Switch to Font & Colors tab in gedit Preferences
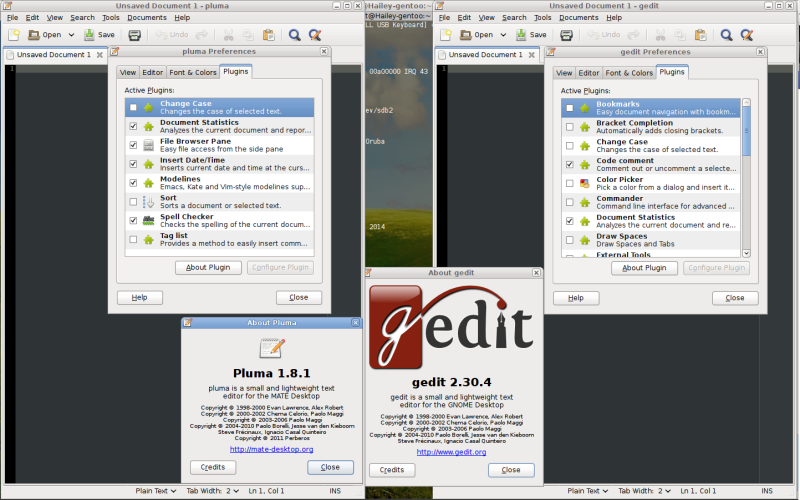This screenshot has width=800, height=500. click(x=629, y=73)
